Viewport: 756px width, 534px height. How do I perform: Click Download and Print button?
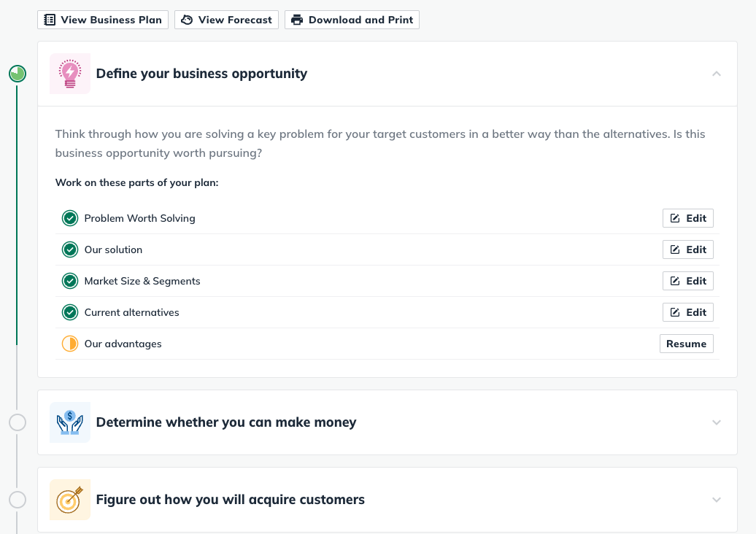(352, 20)
